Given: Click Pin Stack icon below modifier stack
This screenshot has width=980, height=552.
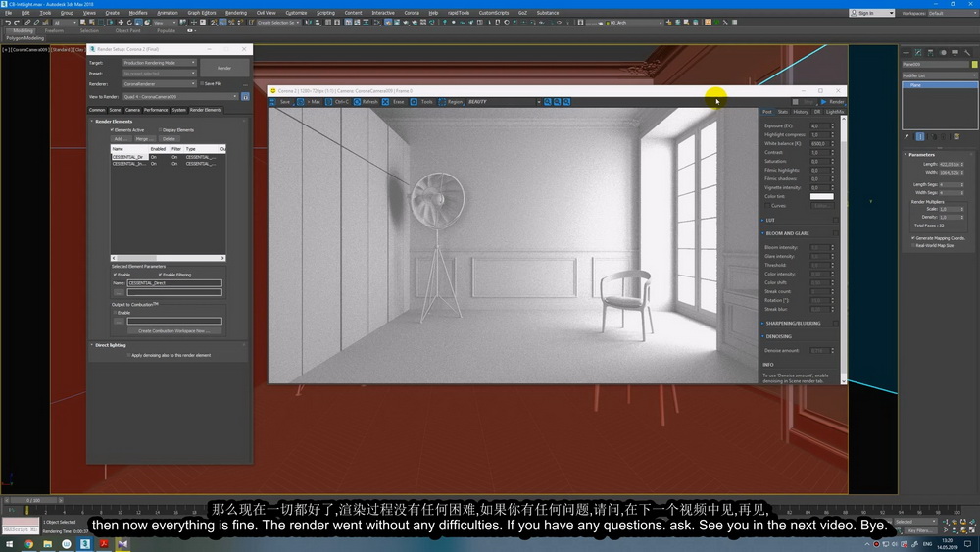Looking at the screenshot, I should [x=907, y=137].
